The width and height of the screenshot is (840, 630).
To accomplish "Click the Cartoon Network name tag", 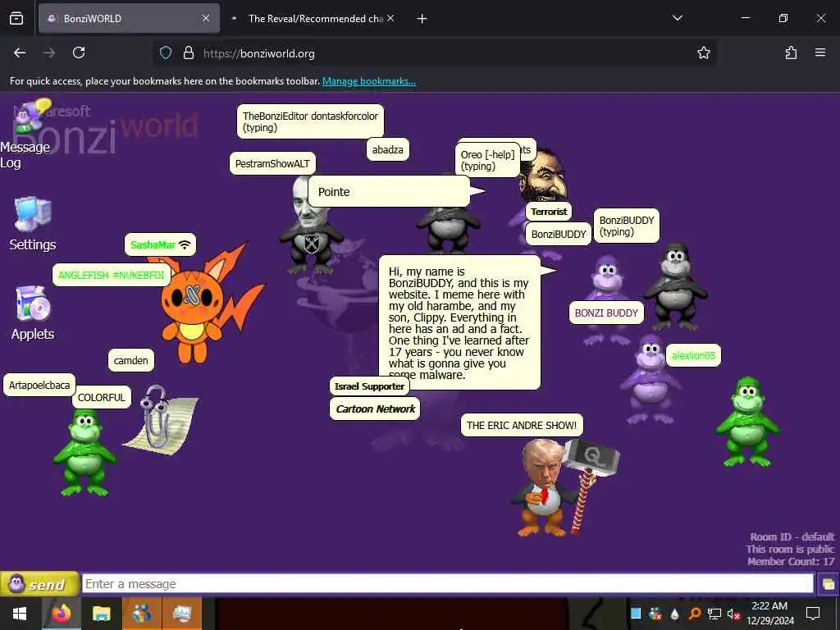I will (375, 409).
